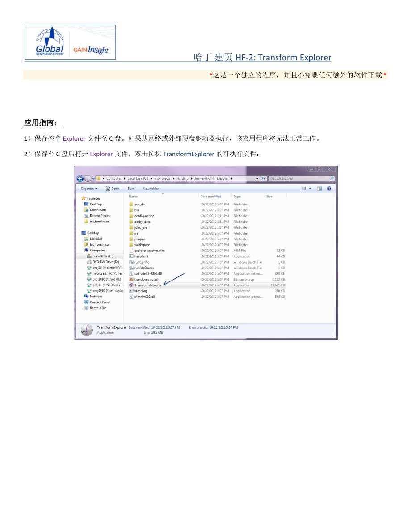Click the TransformExplorer application icon

click(x=131, y=285)
